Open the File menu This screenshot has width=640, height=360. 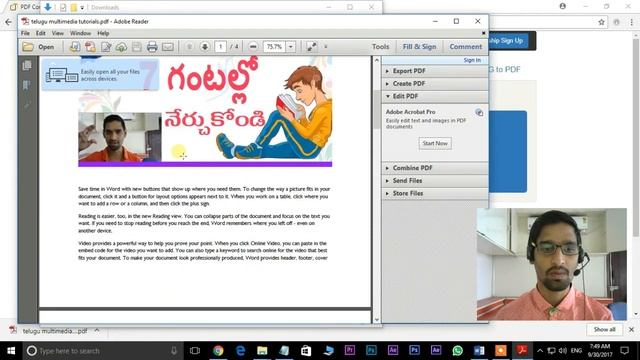25,33
